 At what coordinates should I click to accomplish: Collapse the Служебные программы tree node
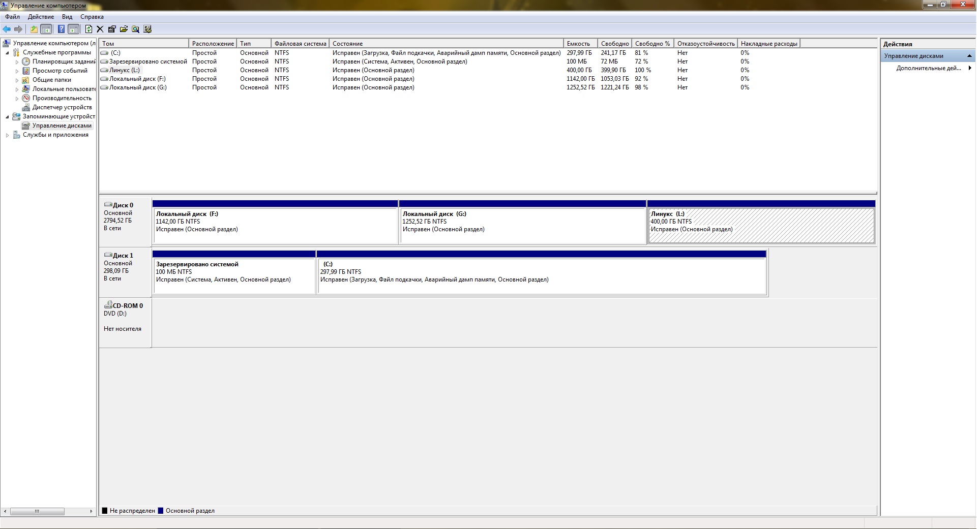point(8,53)
